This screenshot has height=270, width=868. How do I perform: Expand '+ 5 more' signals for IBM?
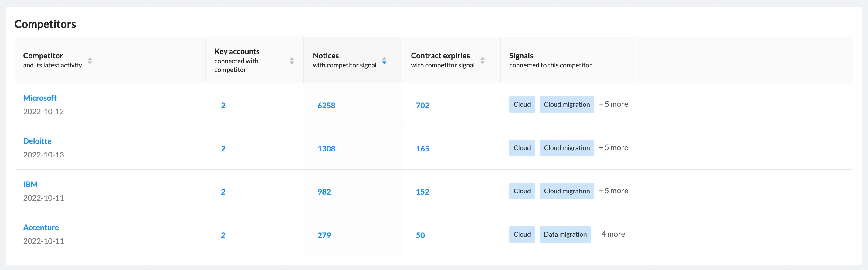[613, 191]
